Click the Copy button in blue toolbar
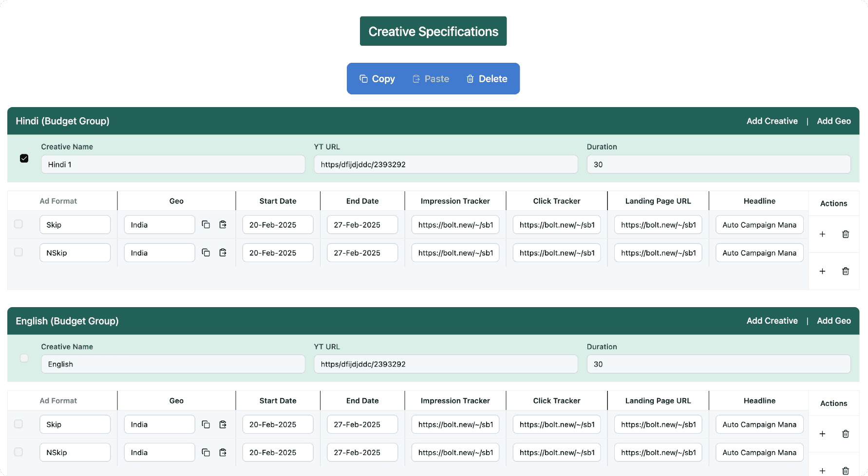This screenshot has height=476, width=868. (377, 79)
